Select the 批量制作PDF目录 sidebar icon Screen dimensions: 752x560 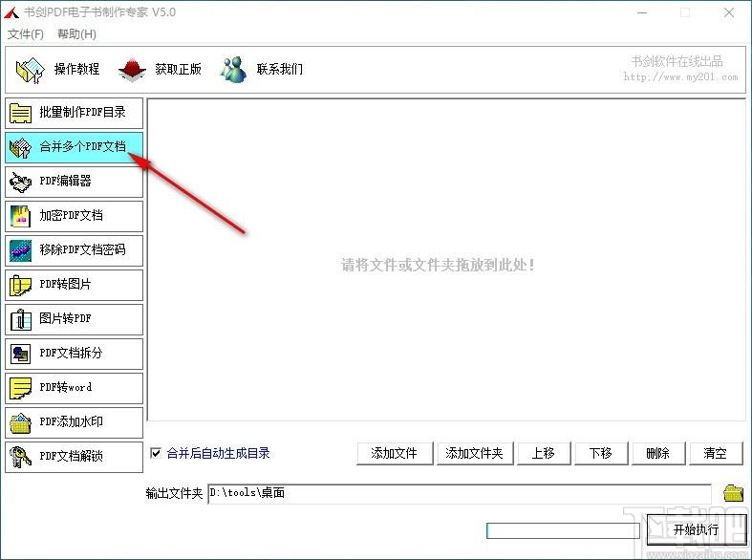click(x=21, y=113)
